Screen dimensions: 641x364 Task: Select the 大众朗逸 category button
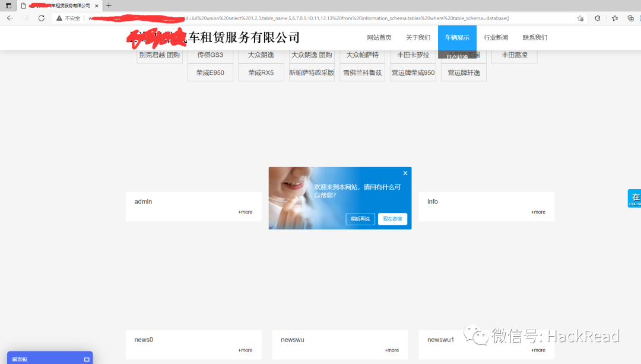[x=261, y=55]
